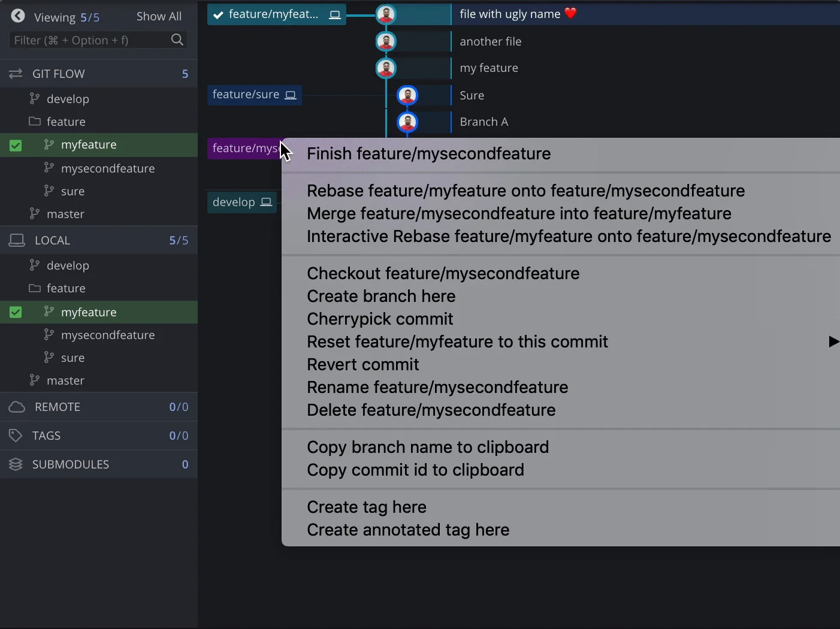Click the Submodules layers icon

tap(16, 464)
